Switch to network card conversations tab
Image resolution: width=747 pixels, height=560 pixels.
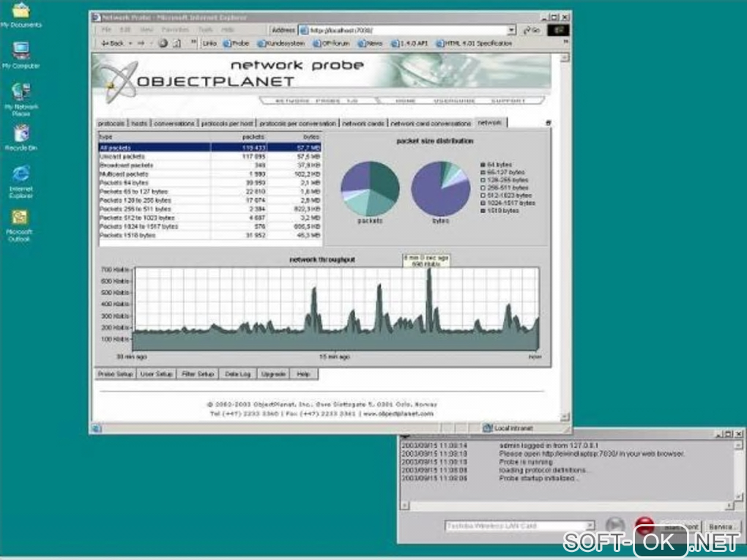431,123
